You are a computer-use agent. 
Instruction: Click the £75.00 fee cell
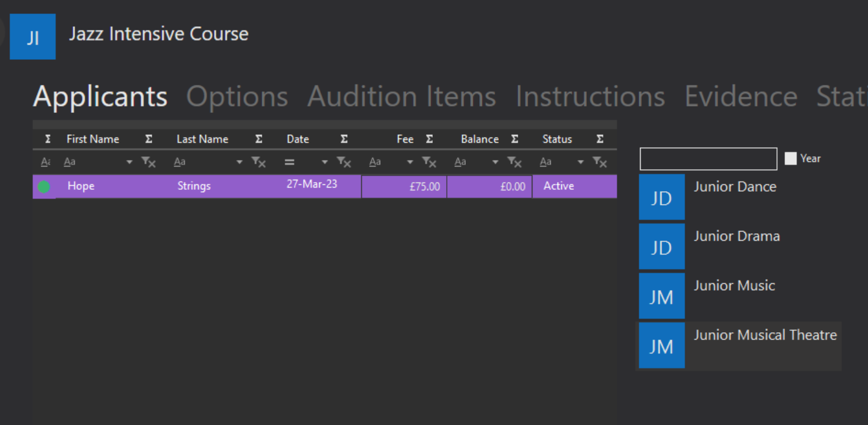tap(404, 186)
